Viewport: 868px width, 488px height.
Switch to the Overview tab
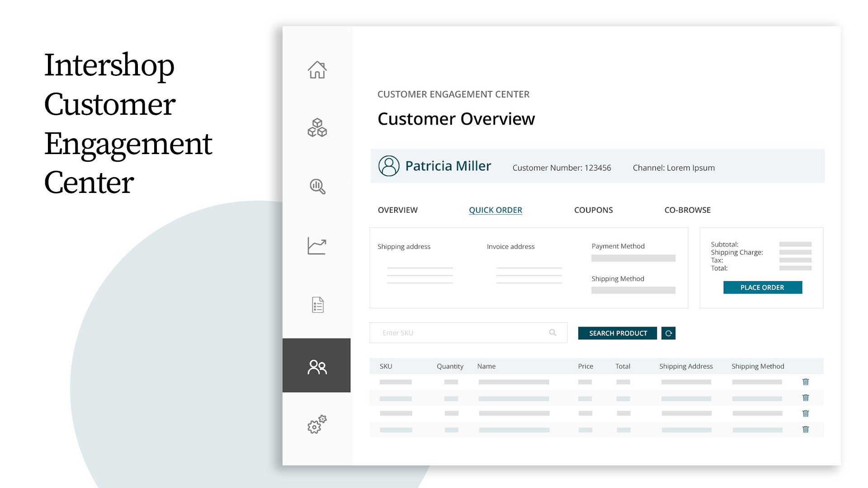tap(397, 210)
